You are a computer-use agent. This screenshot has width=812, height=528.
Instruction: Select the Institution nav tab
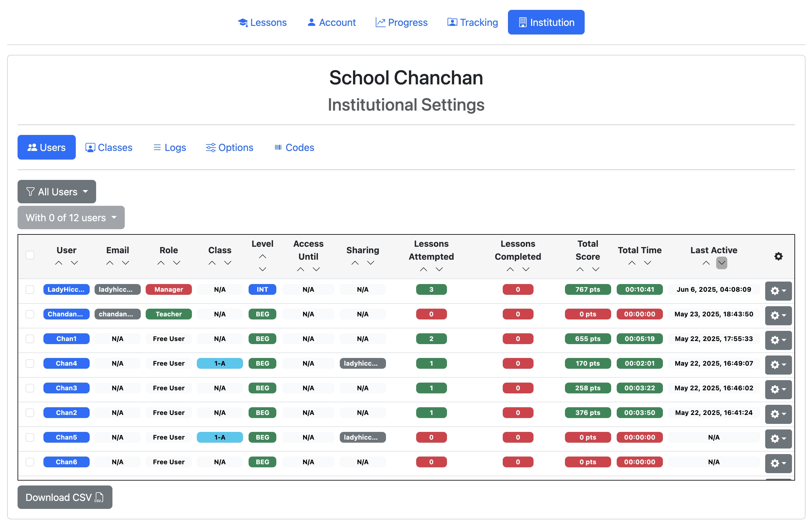[x=546, y=22]
